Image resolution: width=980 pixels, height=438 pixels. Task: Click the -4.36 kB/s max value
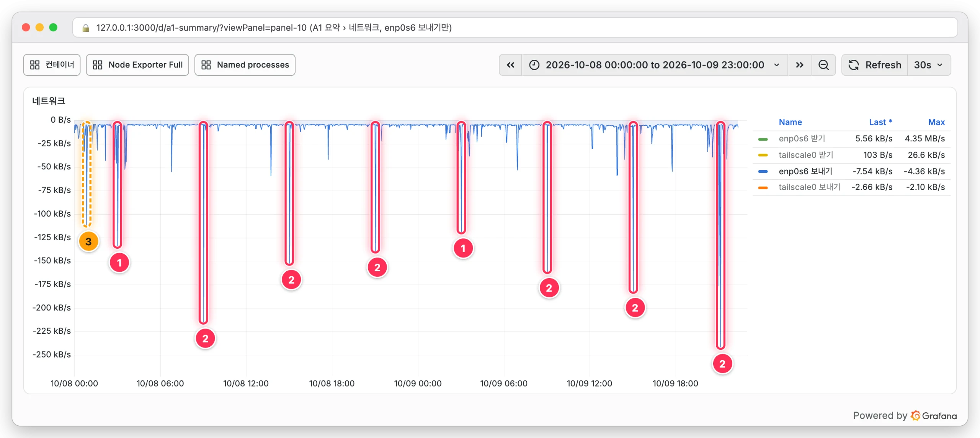pyautogui.click(x=924, y=171)
